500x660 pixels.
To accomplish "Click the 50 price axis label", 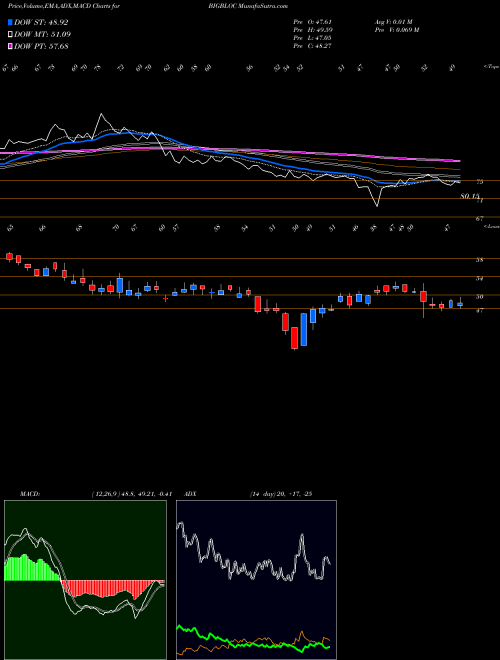I will click(x=479, y=296).
